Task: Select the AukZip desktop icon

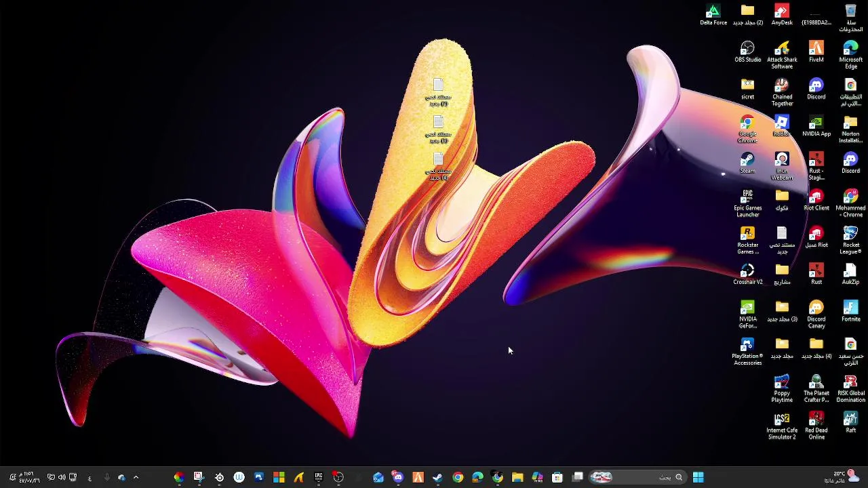Action: pyautogui.click(x=850, y=274)
